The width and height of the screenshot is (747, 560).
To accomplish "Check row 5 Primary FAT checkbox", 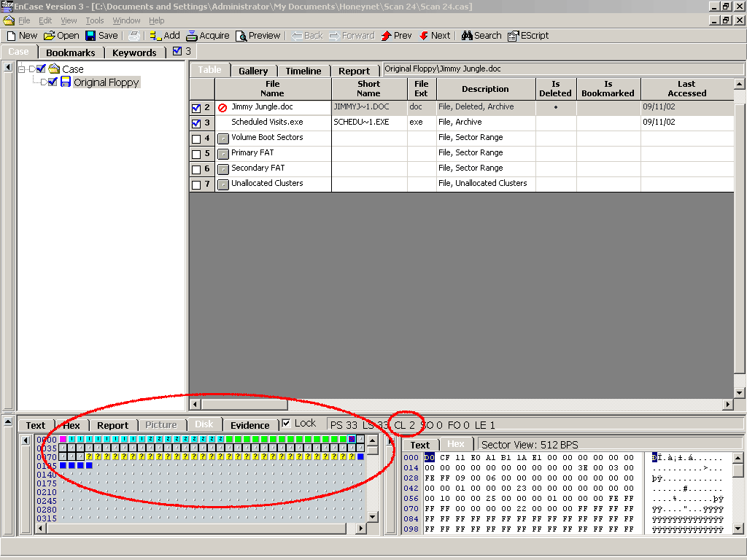I will click(x=196, y=154).
